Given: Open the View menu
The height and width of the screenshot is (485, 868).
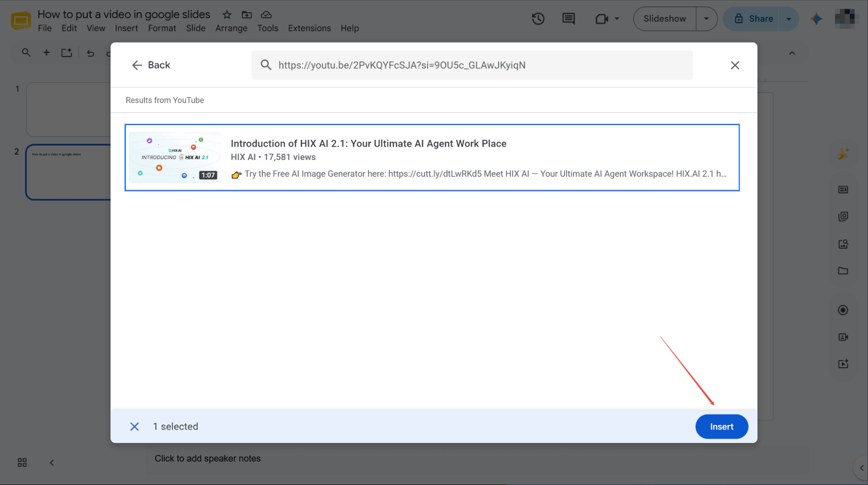Looking at the screenshot, I should (x=96, y=28).
